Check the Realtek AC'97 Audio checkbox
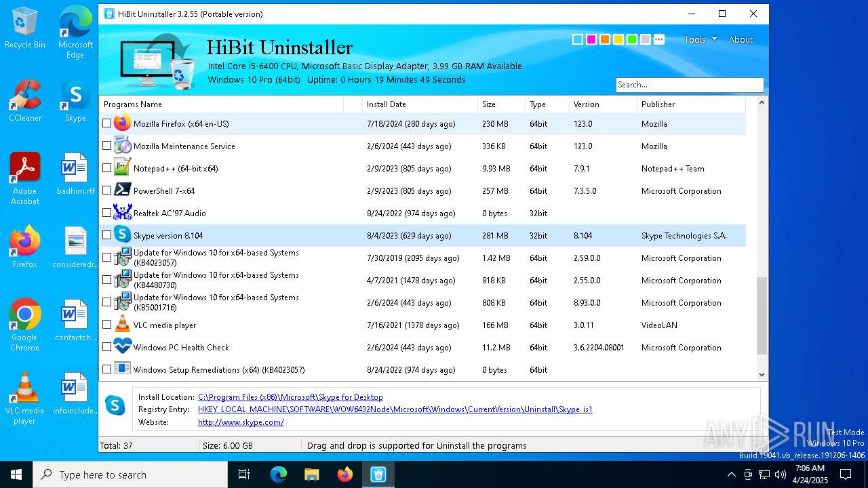 point(106,213)
